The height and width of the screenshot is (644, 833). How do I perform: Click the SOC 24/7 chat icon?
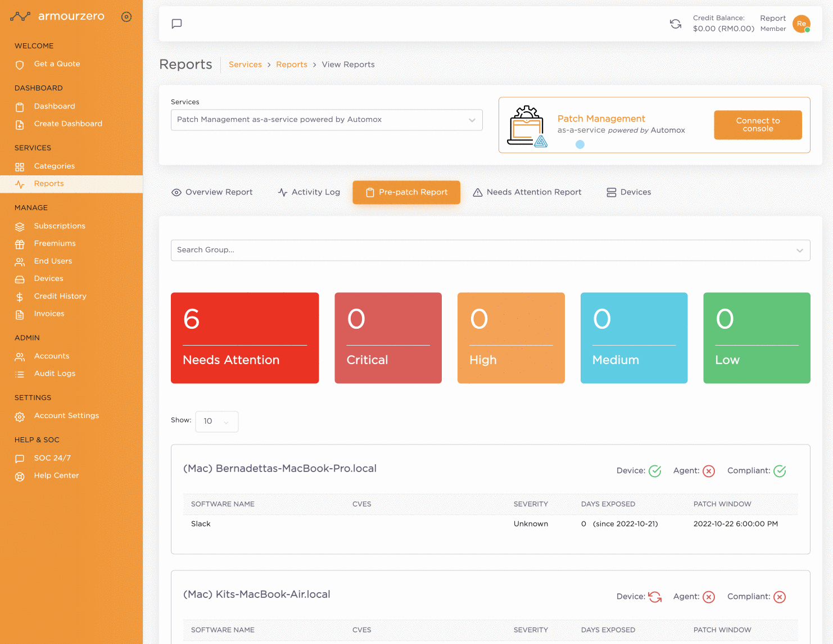click(x=20, y=459)
